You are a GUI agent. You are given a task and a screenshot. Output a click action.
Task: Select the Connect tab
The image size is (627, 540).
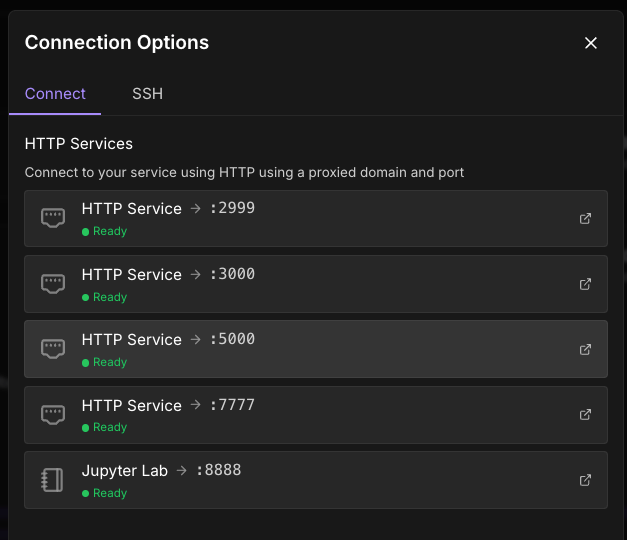(x=55, y=94)
